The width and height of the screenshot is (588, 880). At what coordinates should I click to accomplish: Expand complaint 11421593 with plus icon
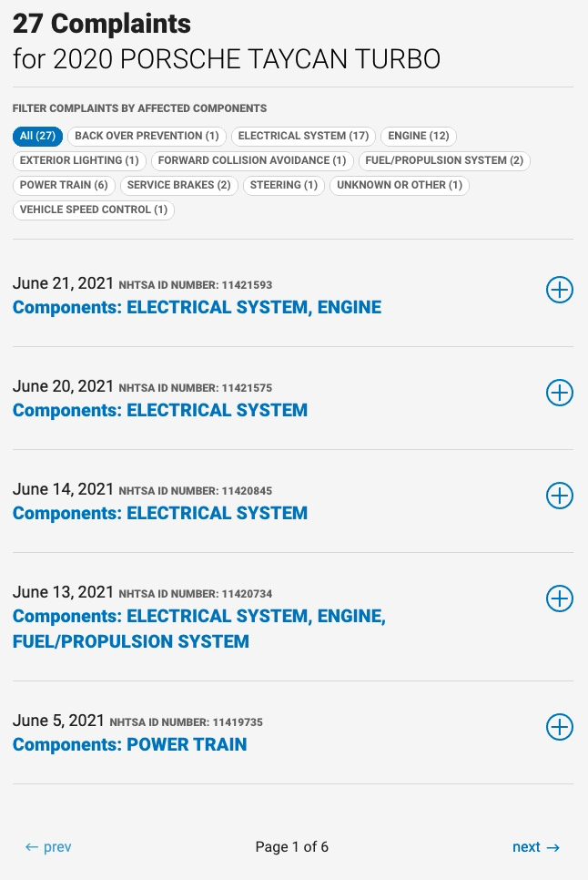559,290
